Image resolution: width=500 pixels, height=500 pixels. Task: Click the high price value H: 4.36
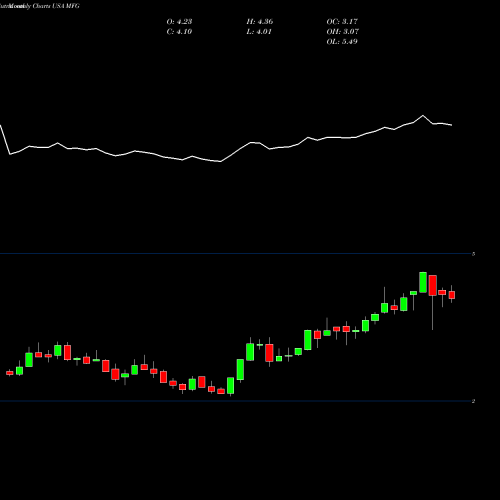click(x=260, y=22)
